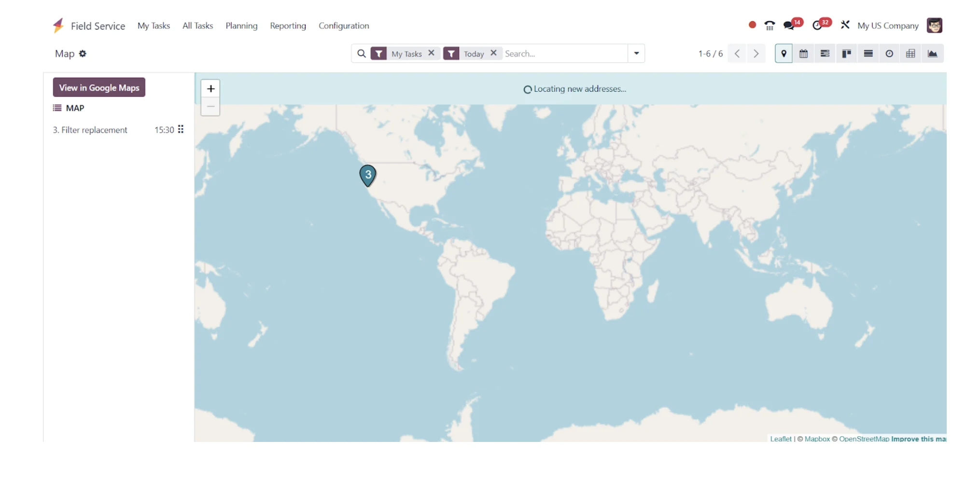Toggle the Map settings gear
Image resolution: width=980 pixels, height=495 pixels.
point(83,54)
